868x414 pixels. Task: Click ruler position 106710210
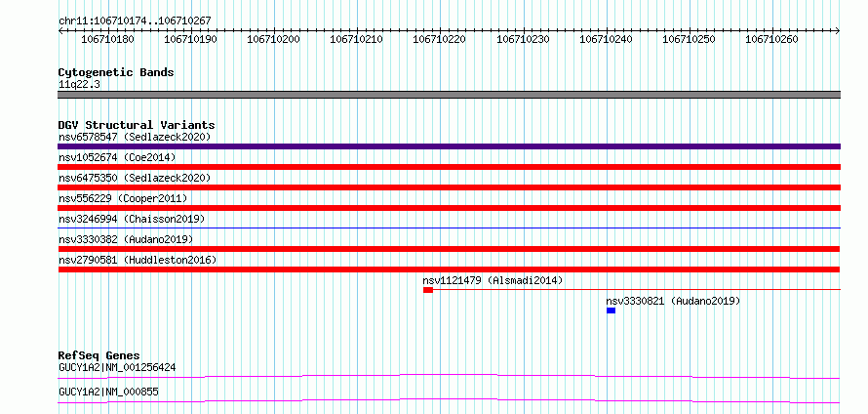(357, 39)
